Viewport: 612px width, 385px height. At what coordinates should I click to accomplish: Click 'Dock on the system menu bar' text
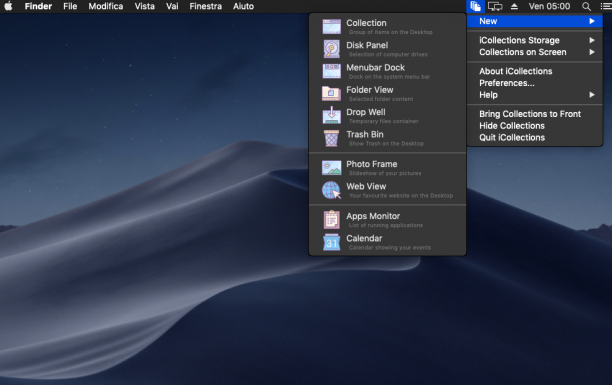390,77
